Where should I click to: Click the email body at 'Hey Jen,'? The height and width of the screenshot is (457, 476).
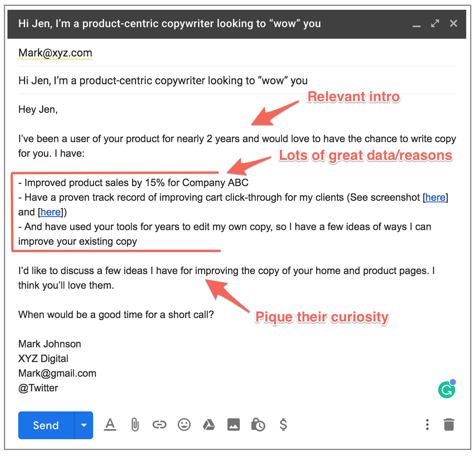(x=38, y=110)
